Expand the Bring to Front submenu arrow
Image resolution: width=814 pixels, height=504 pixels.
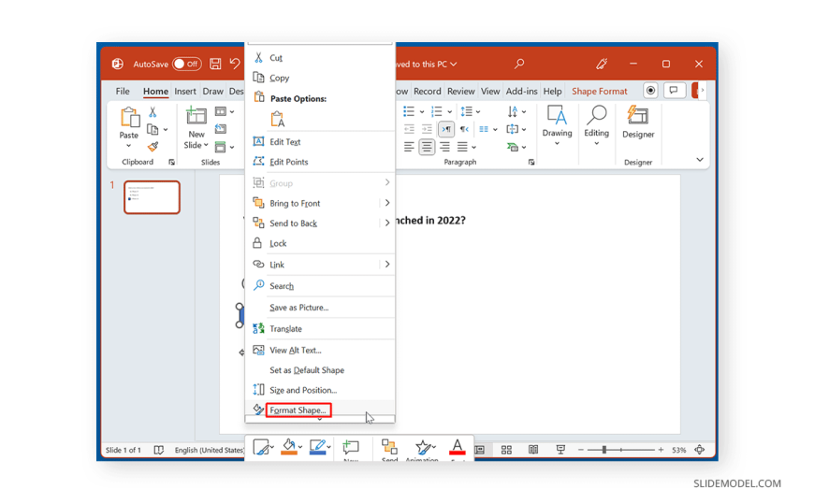coord(386,203)
